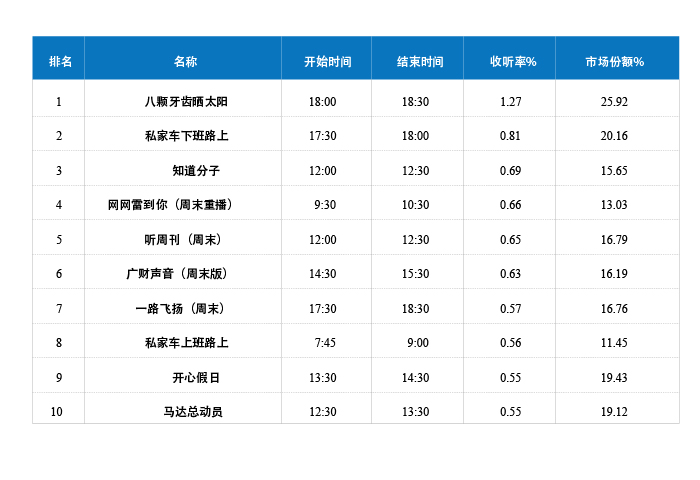The image size is (700, 480).
Task: Select the 听周刊（周末）cell
Action: [183, 239]
